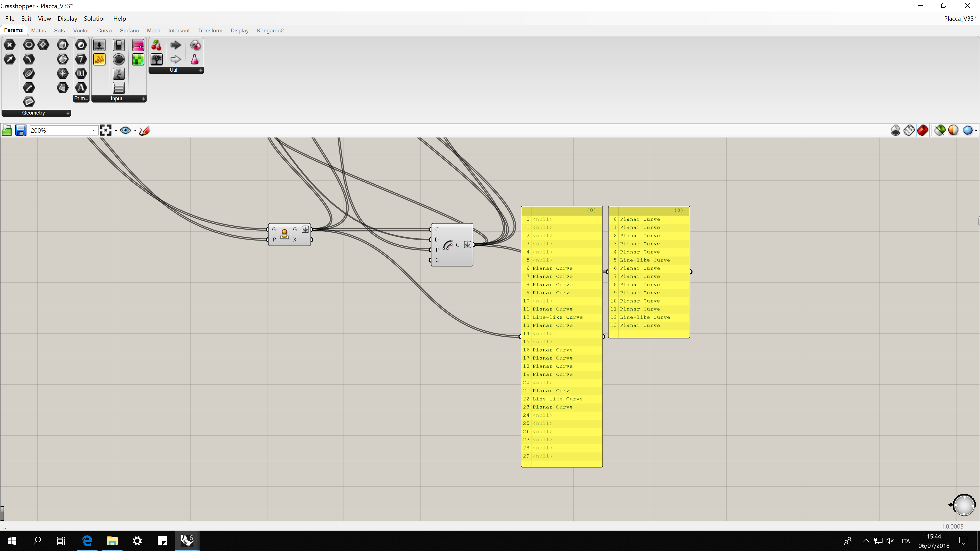Click the Rhino 6 taskbar icon

tap(187, 540)
